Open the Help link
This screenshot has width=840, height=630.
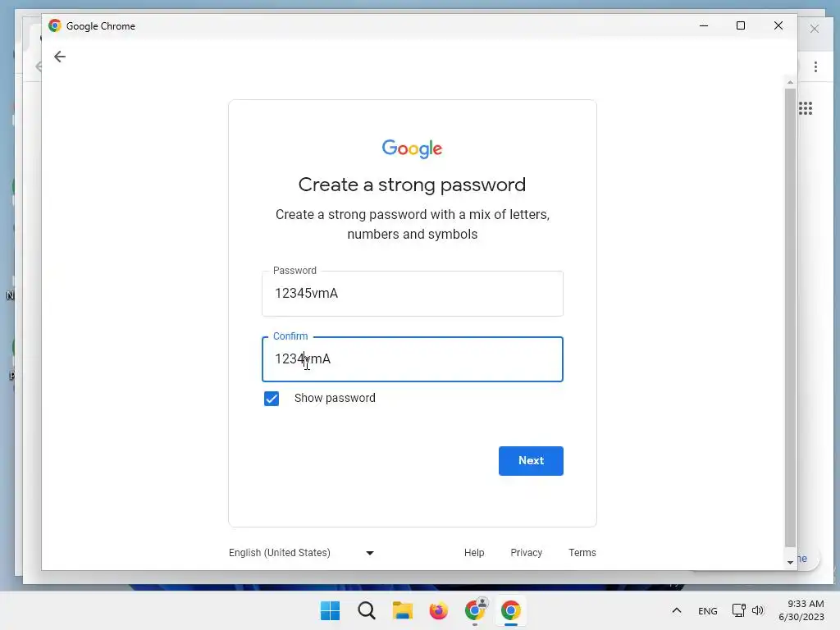[474, 552]
